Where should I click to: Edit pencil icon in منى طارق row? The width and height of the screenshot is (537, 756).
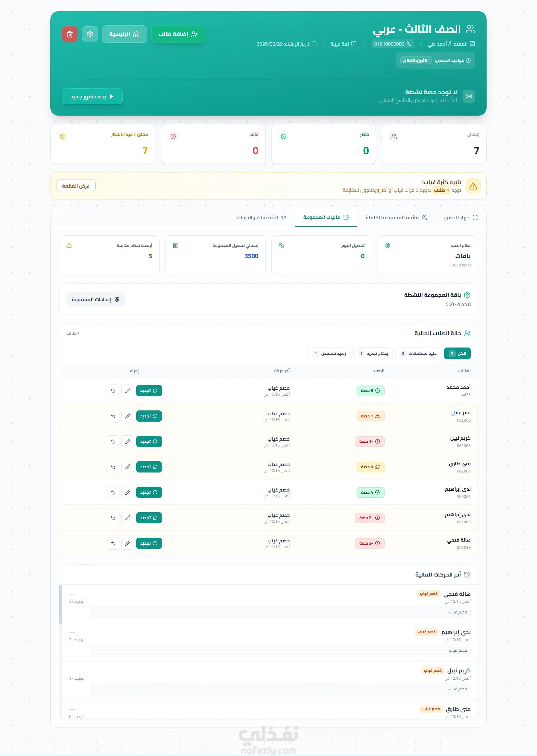click(x=128, y=467)
